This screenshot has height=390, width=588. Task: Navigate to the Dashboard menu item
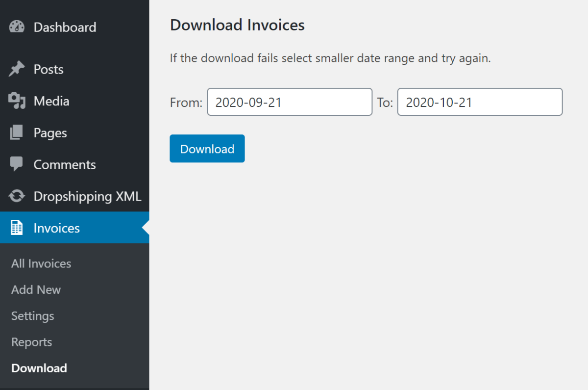(65, 27)
